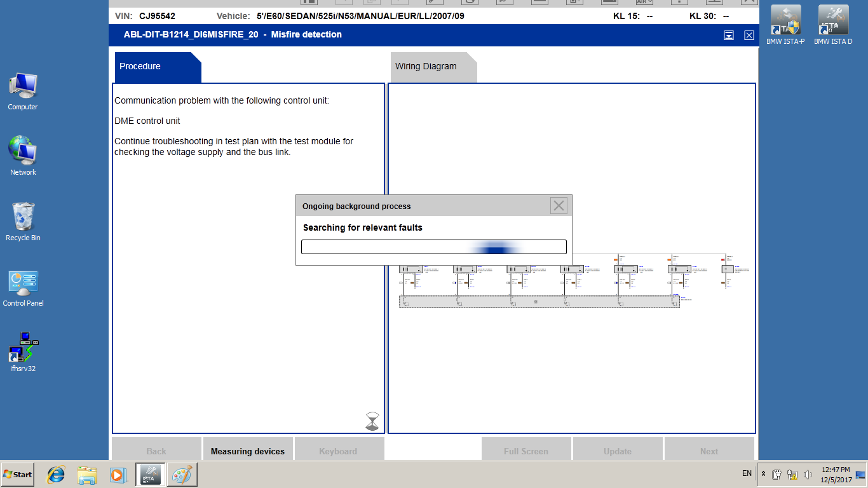Launch Internet Explorer from taskbar
868x488 pixels.
[x=56, y=474]
